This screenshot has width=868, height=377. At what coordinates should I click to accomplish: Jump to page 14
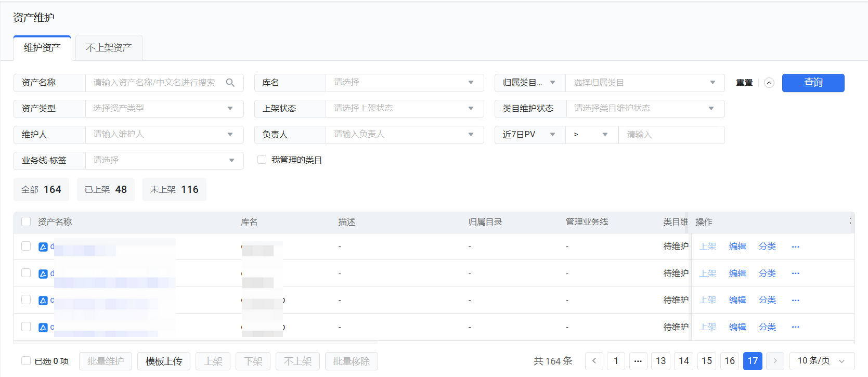pyautogui.click(x=684, y=361)
